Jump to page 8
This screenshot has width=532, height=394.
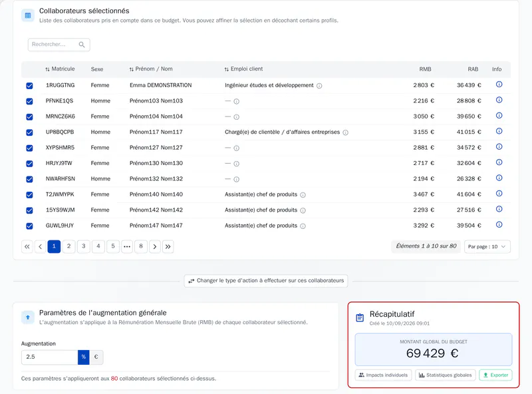pos(141,247)
